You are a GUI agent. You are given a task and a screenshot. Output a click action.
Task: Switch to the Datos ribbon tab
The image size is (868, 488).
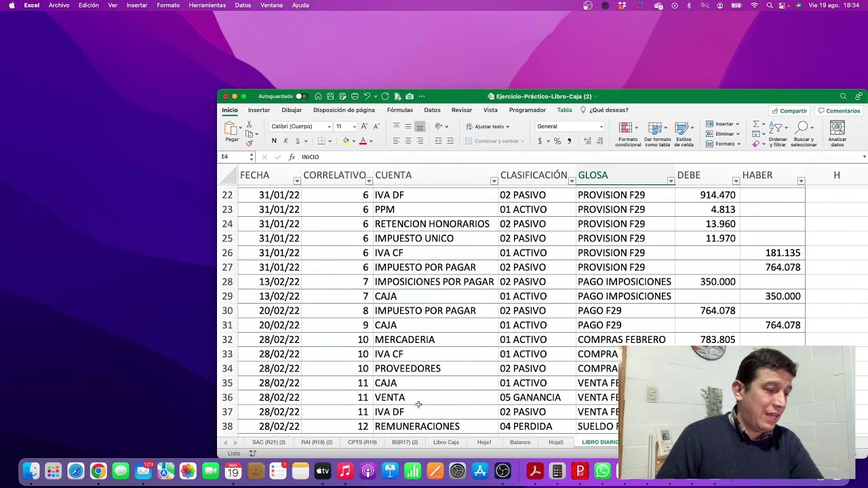point(432,110)
